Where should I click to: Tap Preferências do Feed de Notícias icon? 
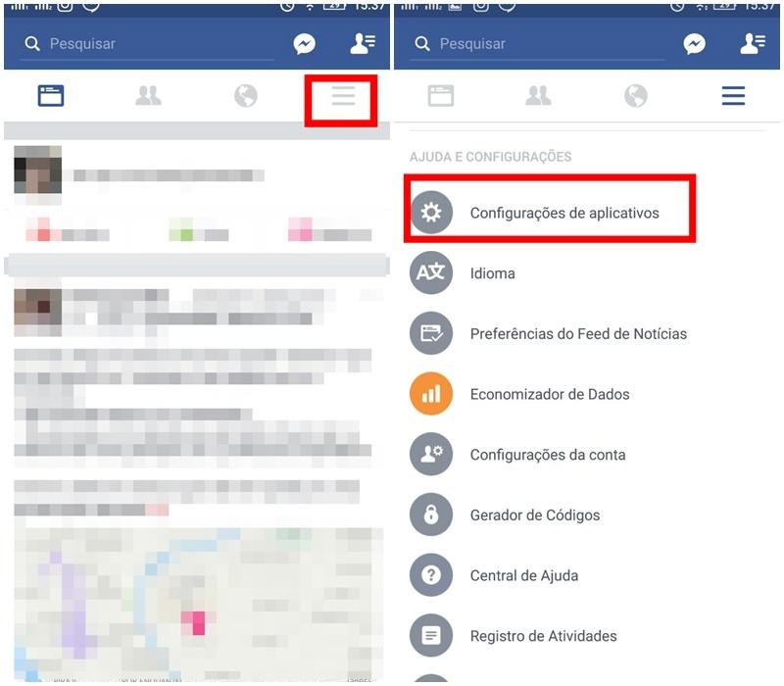pos(431,333)
